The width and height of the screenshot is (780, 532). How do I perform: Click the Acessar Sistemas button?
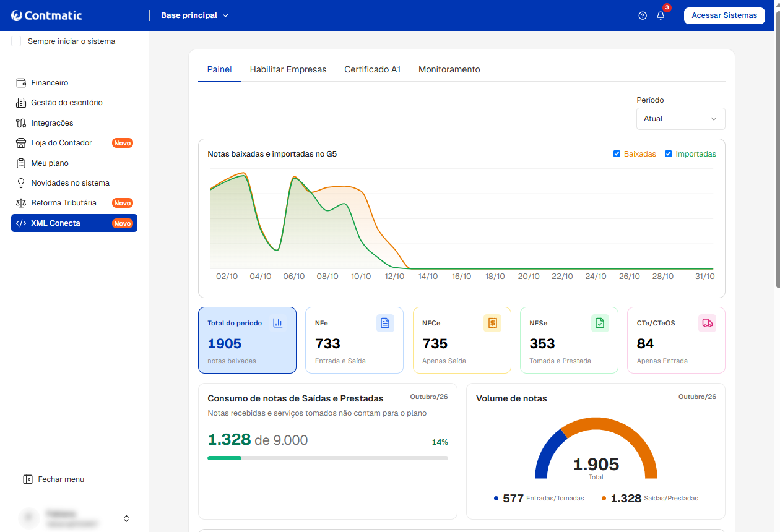pyautogui.click(x=724, y=15)
